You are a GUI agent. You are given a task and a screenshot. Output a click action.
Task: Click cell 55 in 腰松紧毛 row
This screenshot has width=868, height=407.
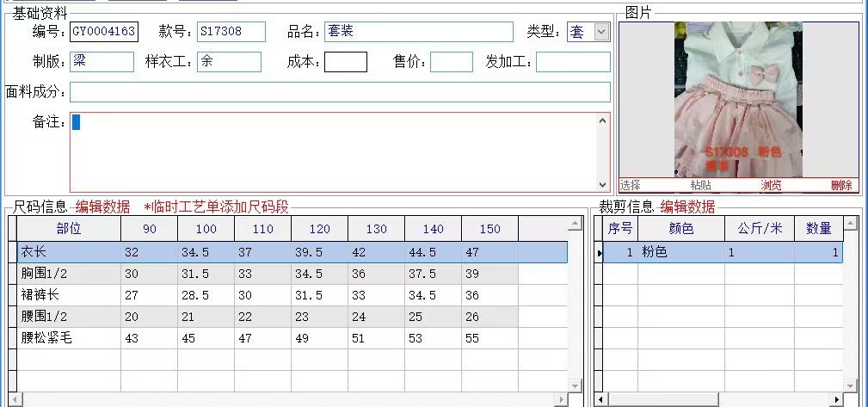[489, 338]
